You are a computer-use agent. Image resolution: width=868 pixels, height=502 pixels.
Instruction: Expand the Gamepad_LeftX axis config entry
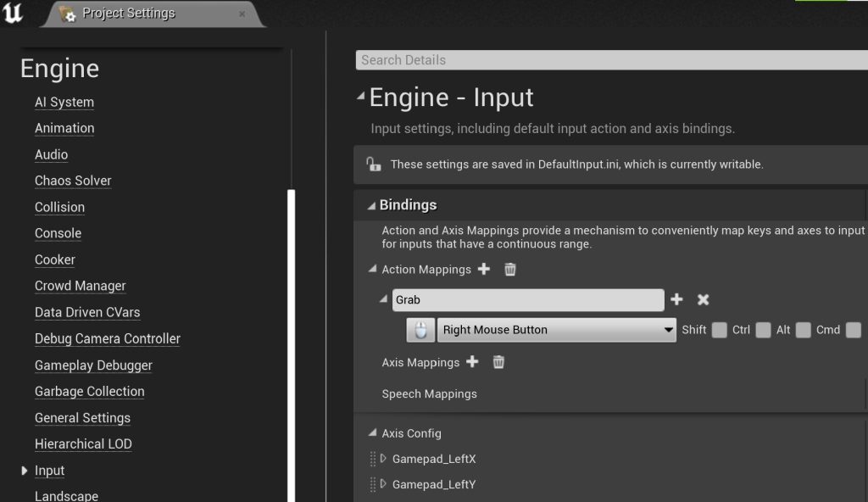click(383, 459)
